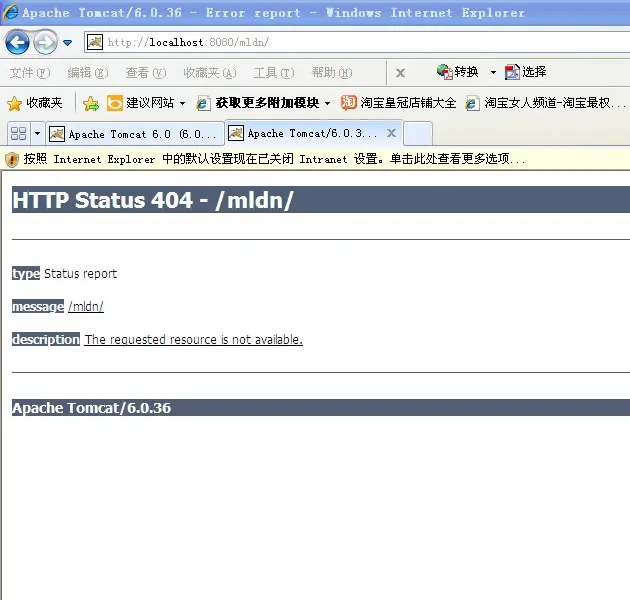Open the 查看(V) menu
Screen dimensions: 630x600
pos(145,73)
